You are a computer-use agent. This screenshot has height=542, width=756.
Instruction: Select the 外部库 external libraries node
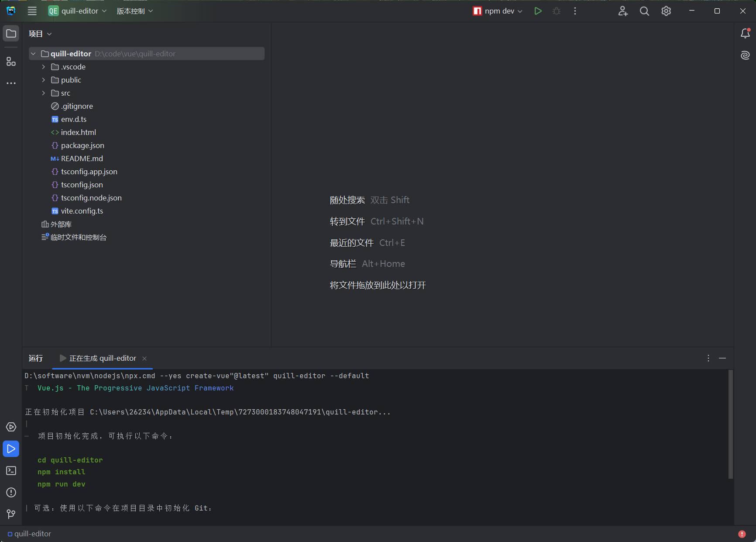tap(56, 224)
